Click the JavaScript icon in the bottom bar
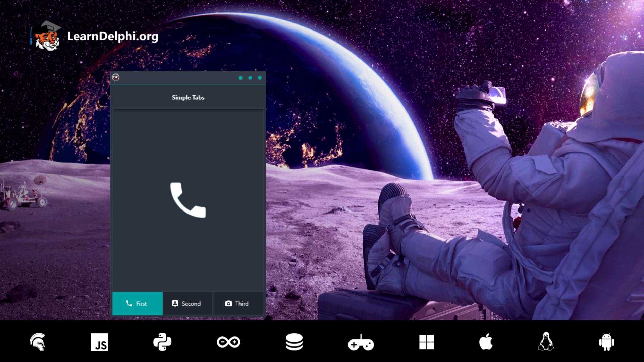 pyautogui.click(x=100, y=343)
